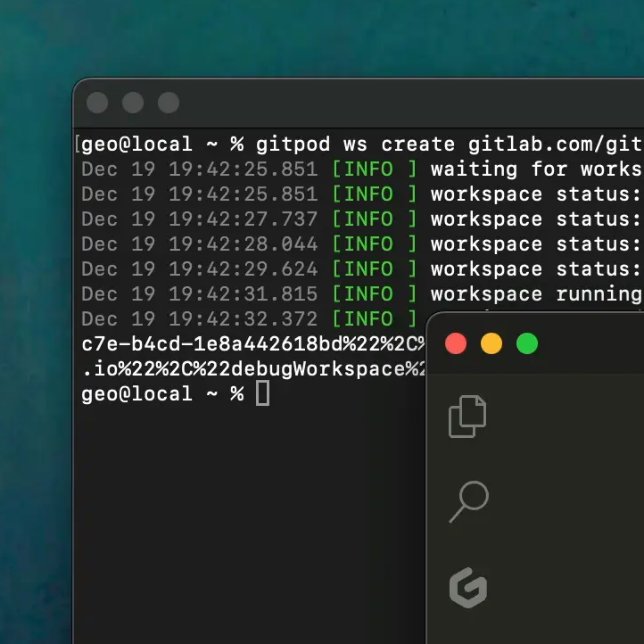644x644 pixels.
Task: Click the terminal window's inactive gray close button
Action: (x=97, y=103)
